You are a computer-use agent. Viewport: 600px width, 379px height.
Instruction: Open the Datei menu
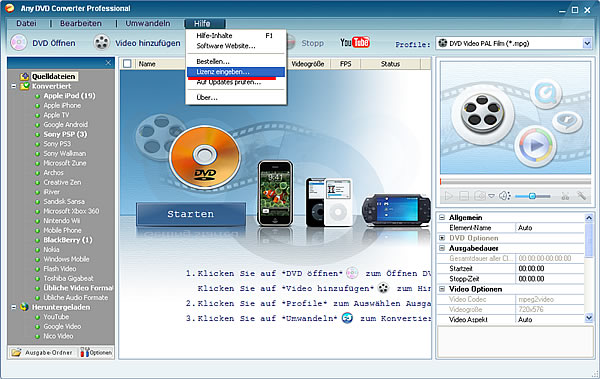click(x=26, y=23)
